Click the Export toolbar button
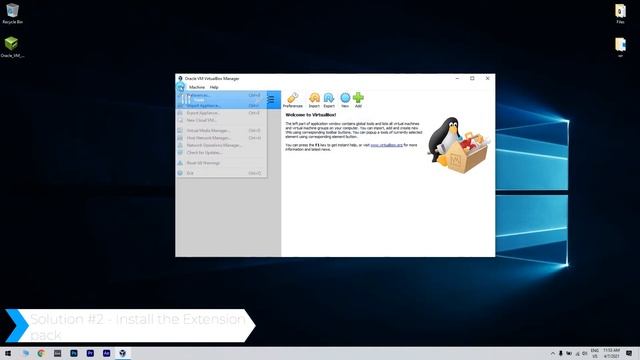The height and width of the screenshot is (360, 640). coord(329,100)
